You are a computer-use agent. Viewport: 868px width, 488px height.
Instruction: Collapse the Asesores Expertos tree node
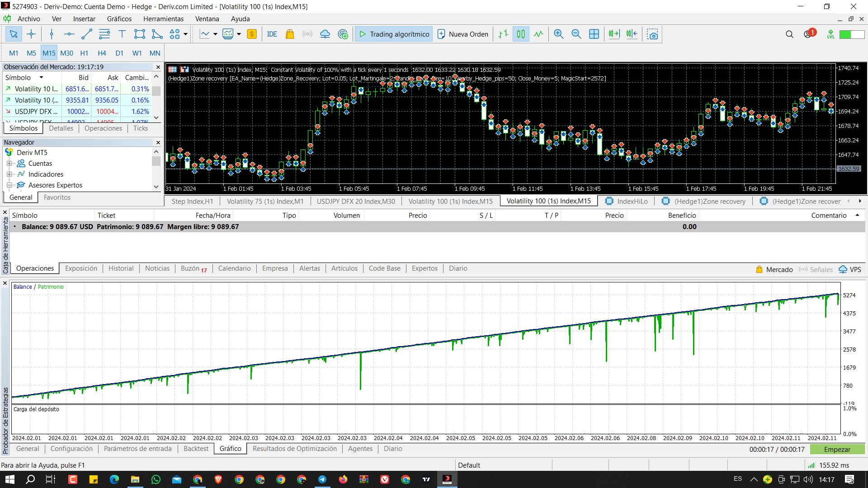tap(9, 185)
